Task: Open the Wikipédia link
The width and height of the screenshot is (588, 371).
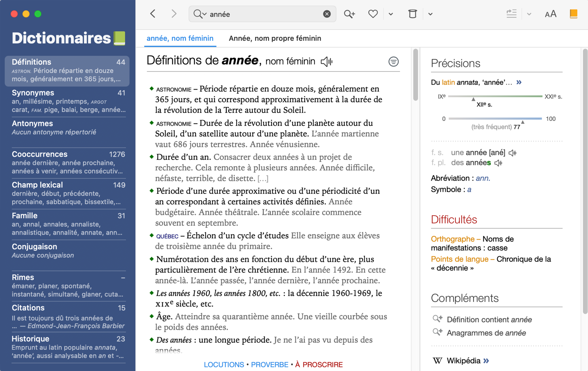Action: [x=463, y=361]
